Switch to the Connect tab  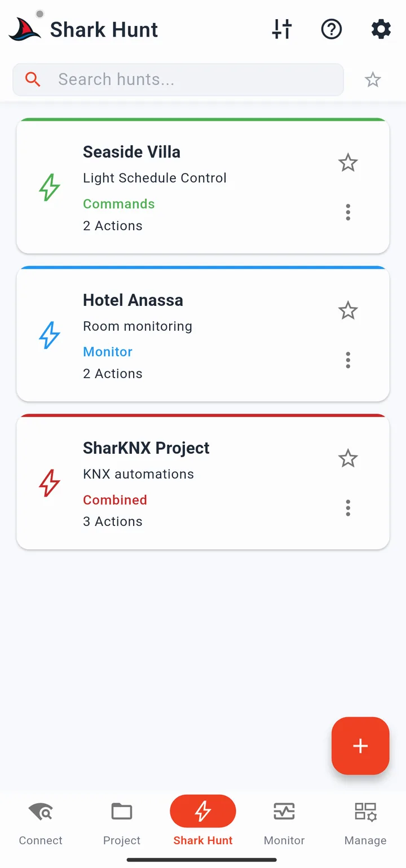click(x=41, y=824)
